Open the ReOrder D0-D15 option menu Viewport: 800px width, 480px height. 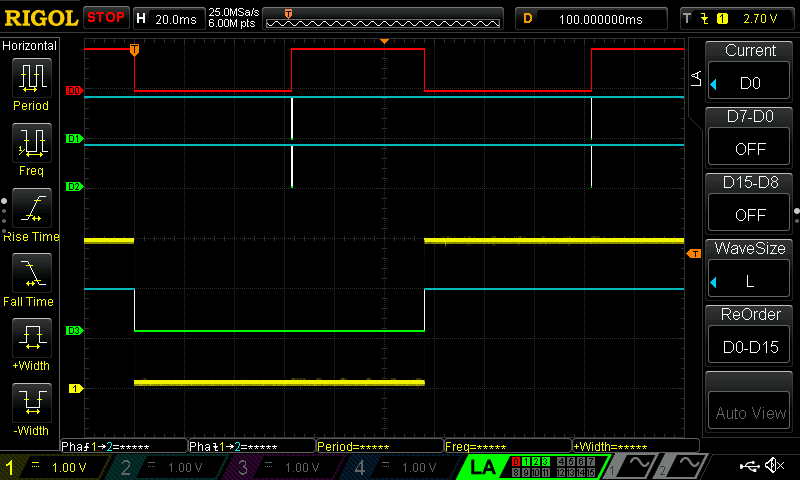750,332
